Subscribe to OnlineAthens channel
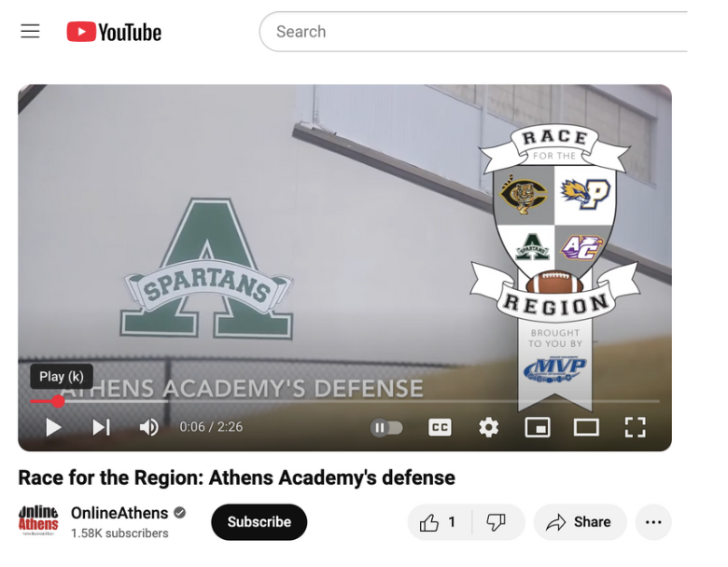Image resolution: width=728 pixels, height=567 pixels. click(x=259, y=522)
